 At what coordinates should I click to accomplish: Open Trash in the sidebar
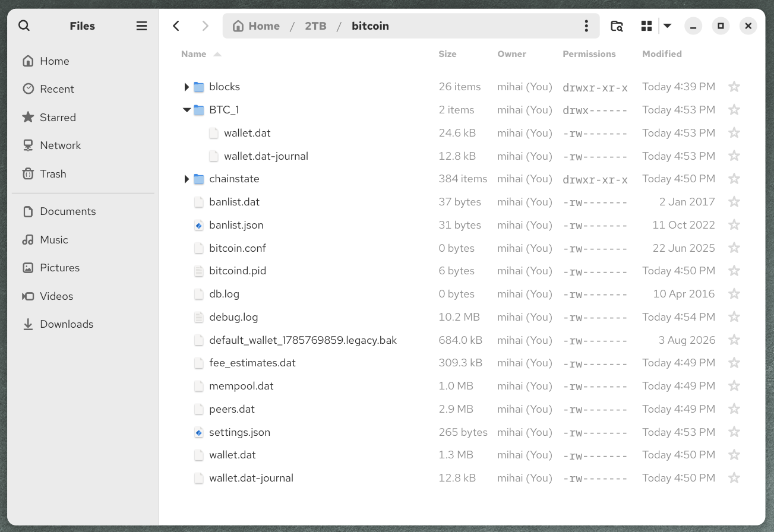(x=83, y=174)
